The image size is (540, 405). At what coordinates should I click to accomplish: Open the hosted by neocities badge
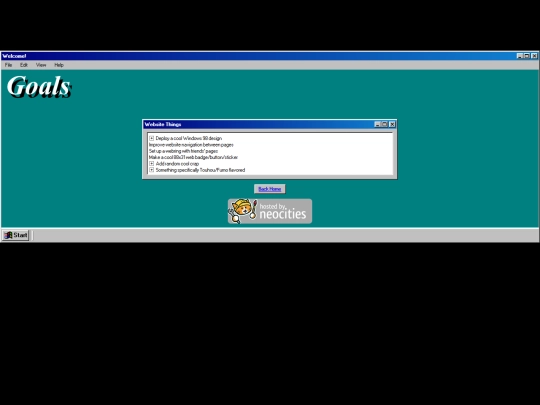coord(270,211)
